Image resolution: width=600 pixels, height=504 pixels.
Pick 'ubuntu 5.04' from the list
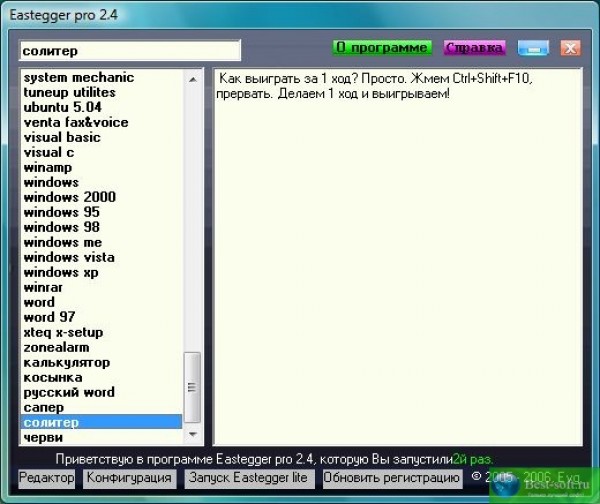click(x=63, y=108)
